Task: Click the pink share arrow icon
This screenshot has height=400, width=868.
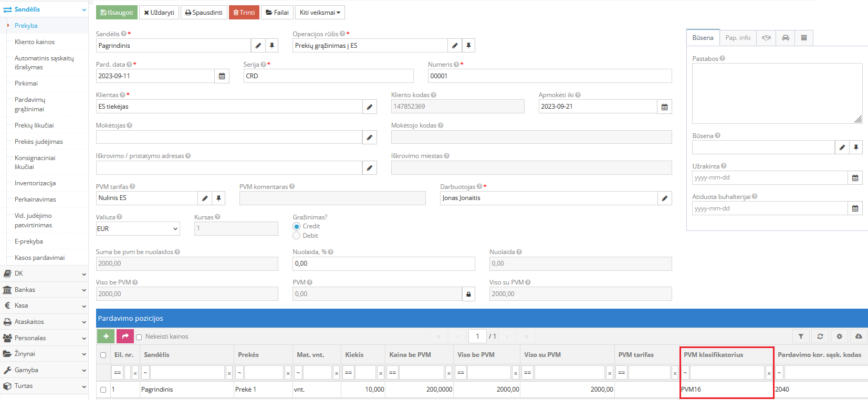Action: click(125, 336)
